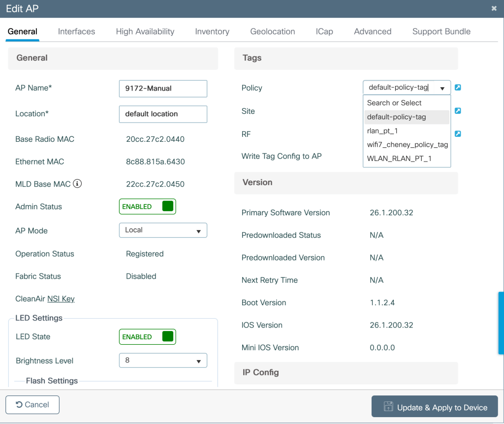The width and height of the screenshot is (504, 424).
Task: Collapse the Policy tag dropdown arrow
Action: pyautogui.click(x=442, y=89)
